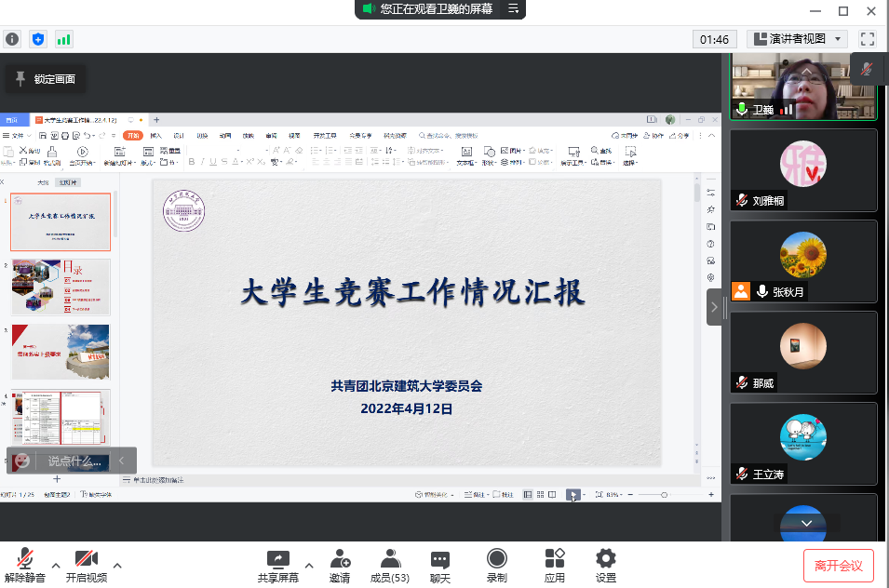The image size is (889, 588).
Task: Open the Members (53) list
Action: coord(390,566)
